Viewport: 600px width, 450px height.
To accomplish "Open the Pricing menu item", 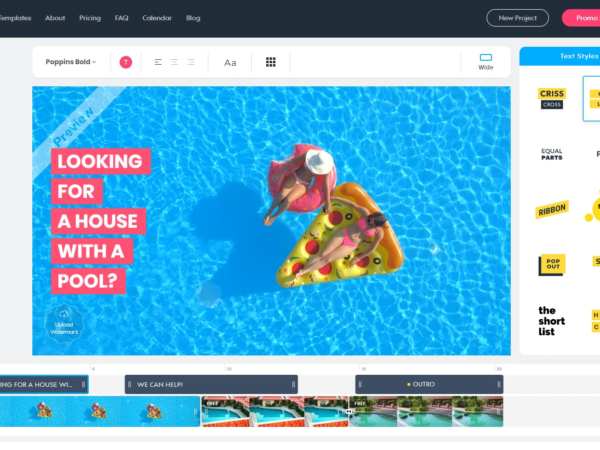I will (90, 18).
